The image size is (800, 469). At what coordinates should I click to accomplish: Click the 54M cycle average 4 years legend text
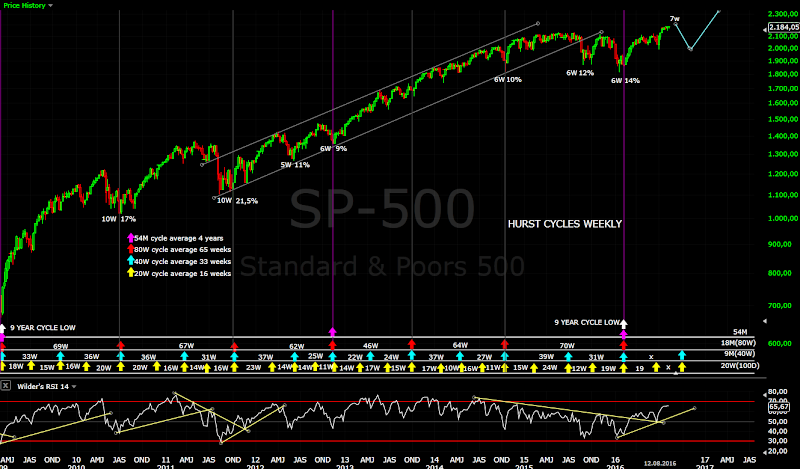(x=179, y=238)
